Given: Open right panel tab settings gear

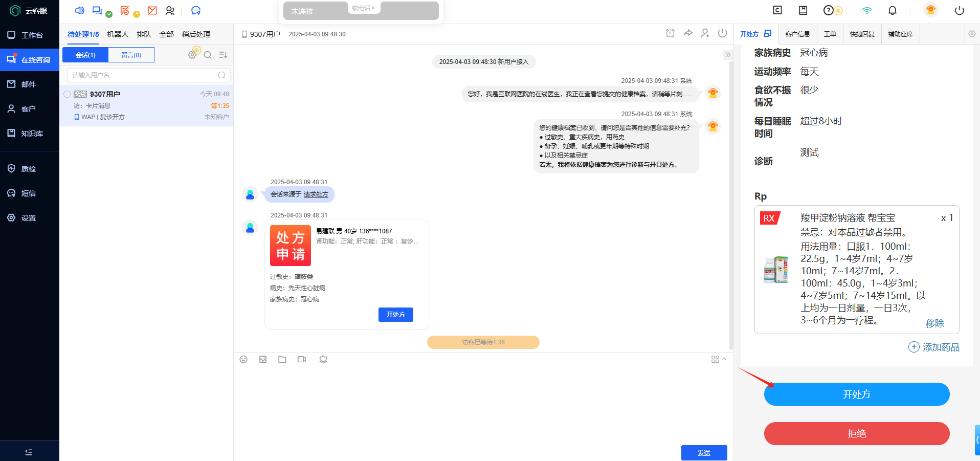Looking at the screenshot, I should [972, 34].
